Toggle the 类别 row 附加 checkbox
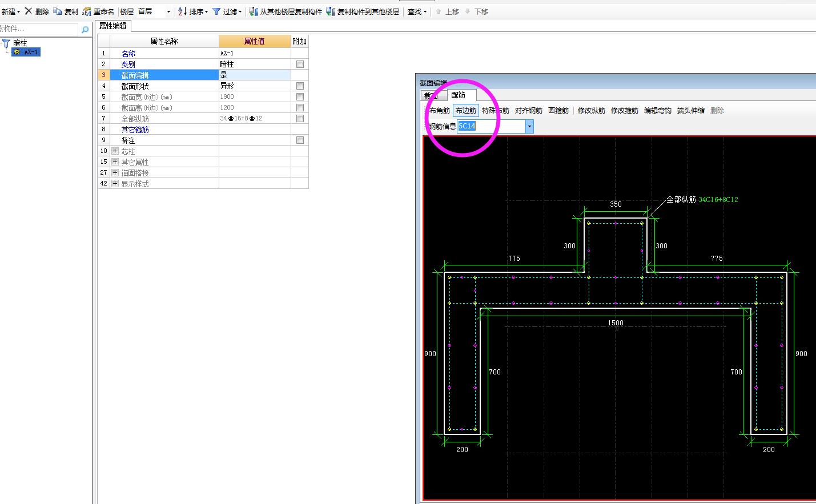Screen dimensions: 816x504 tap(300, 64)
